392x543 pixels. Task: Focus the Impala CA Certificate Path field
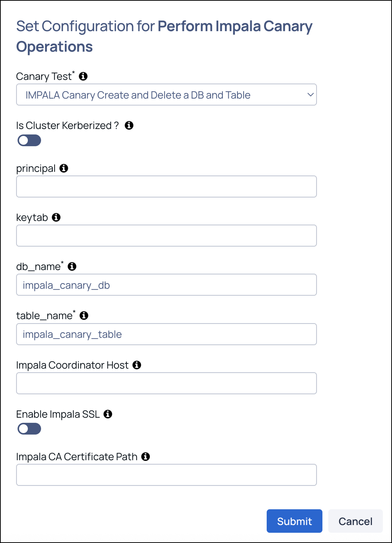(x=166, y=475)
